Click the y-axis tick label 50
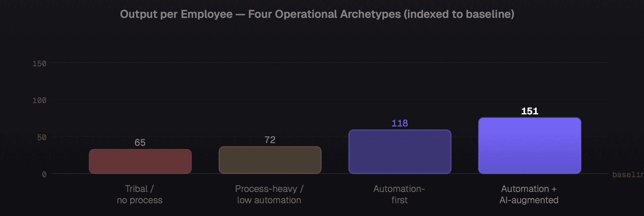The width and height of the screenshot is (644, 216). pyautogui.click(x=42, y=137)
